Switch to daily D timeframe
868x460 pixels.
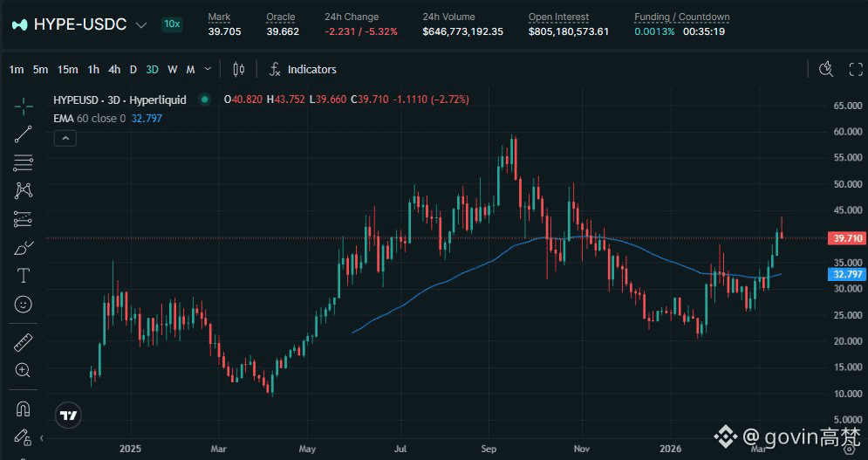coord(133,69)
